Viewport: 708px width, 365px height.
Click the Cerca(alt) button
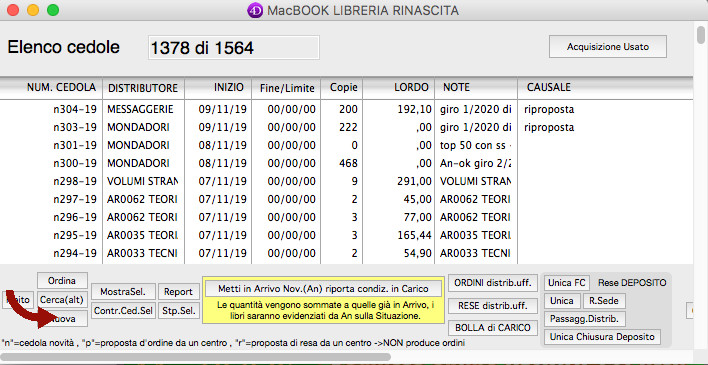coord(62,299)
